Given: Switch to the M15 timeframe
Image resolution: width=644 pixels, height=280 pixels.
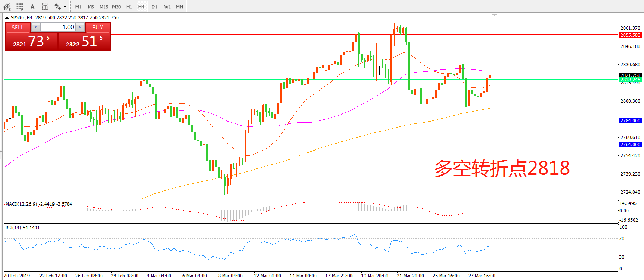Looking at the screenshot, I should 103,6.
